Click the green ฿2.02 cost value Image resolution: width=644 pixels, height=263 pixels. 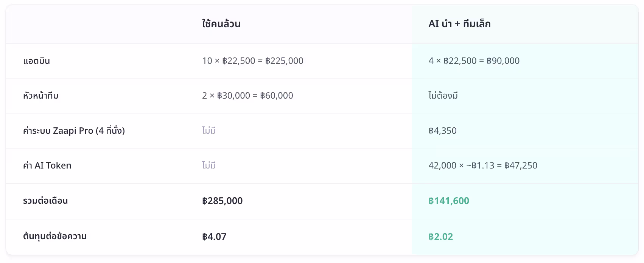point(440,237)
